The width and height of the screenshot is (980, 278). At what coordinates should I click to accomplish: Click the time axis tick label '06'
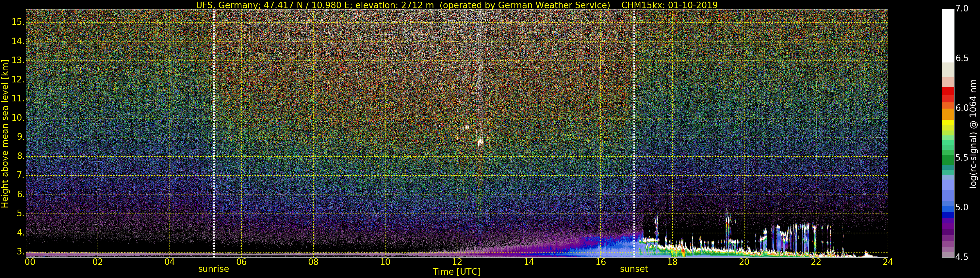coord(242,262)
